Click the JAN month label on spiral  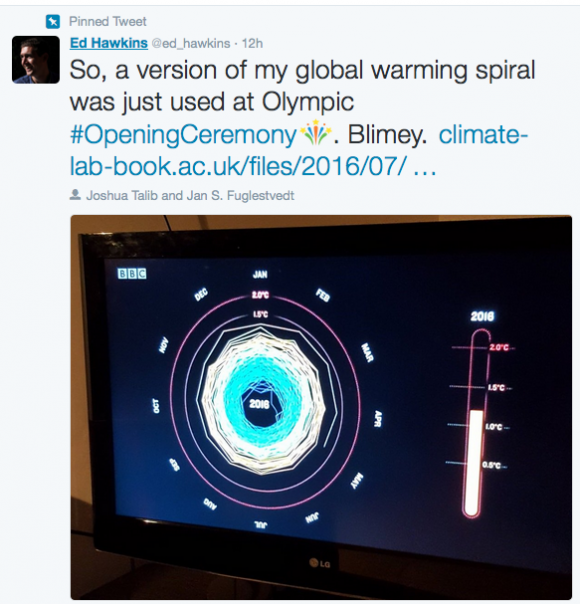click(260, 274)
